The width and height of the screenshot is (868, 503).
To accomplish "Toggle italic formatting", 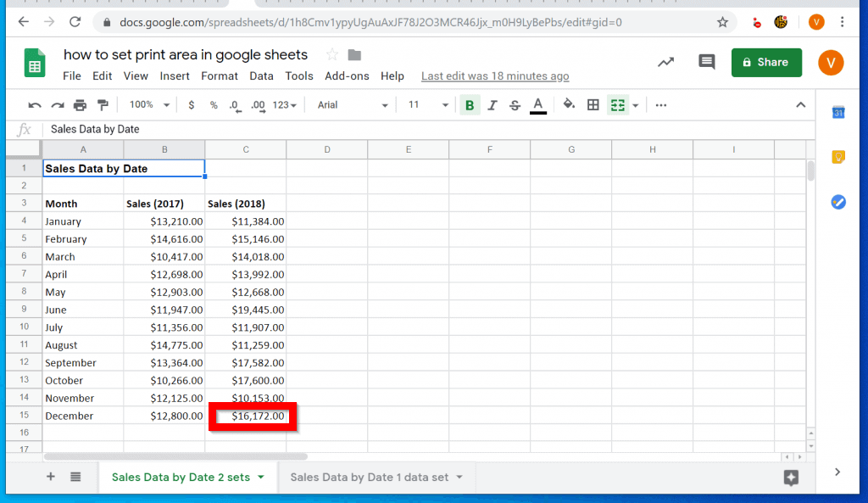I will (x=492, y=104).
